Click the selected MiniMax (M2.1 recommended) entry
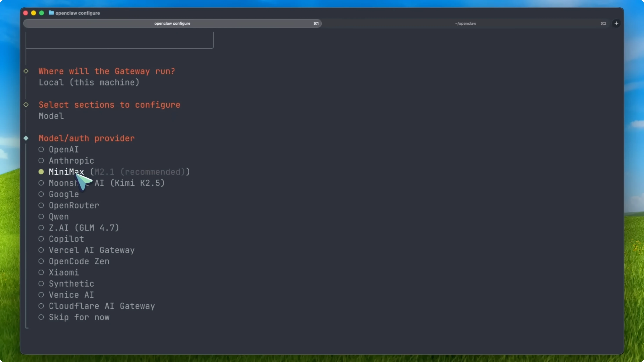 point(66,172)
